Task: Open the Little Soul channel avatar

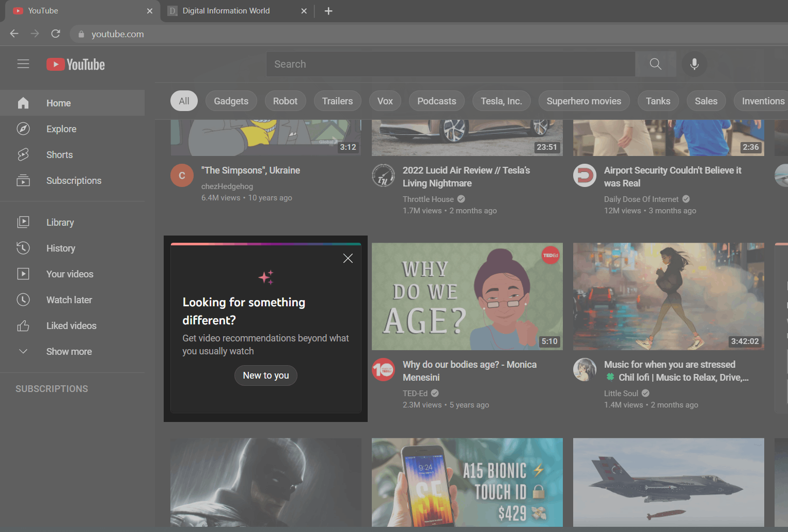Action: (585, 370)
